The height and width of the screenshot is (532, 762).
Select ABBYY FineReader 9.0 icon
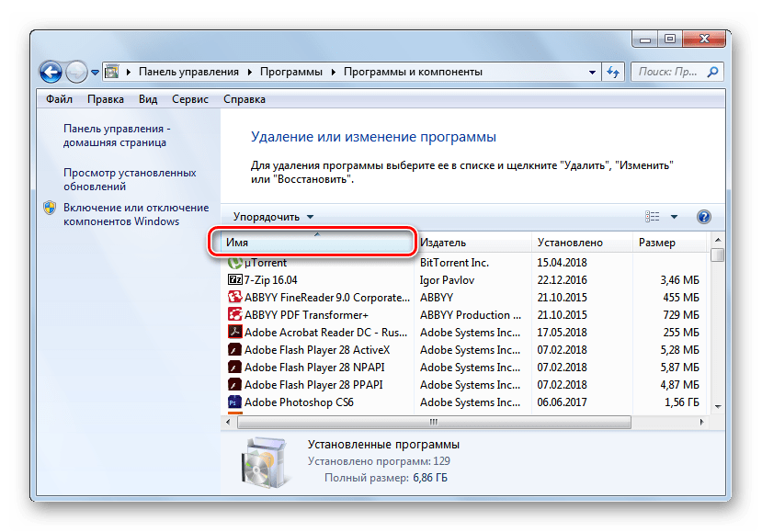click(x=234, y=298)
